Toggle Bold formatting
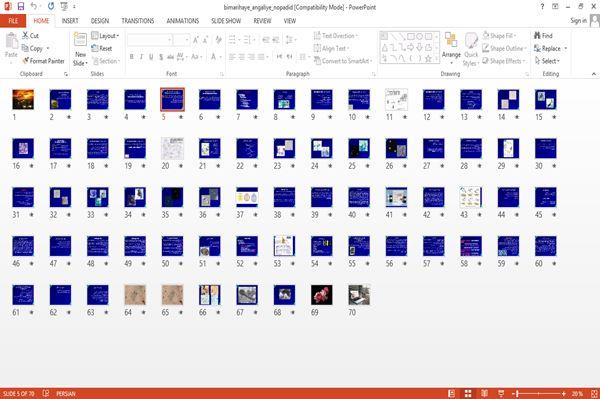Screen dimensions: 600x399 point(132,57)
